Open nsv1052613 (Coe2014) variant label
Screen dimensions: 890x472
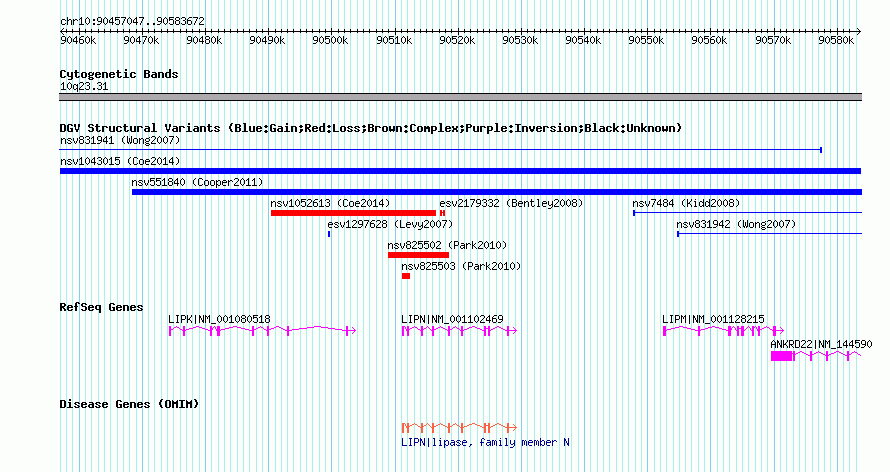[330, 203]
